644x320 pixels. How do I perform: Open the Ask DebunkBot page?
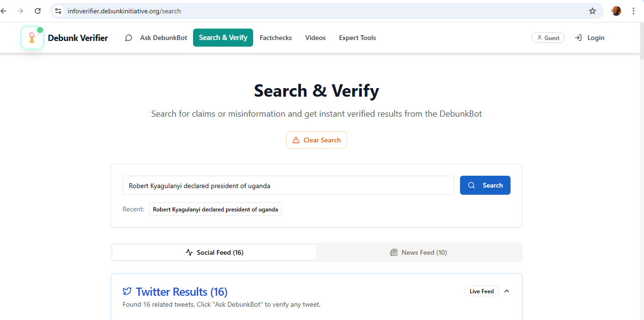[156, 38]
